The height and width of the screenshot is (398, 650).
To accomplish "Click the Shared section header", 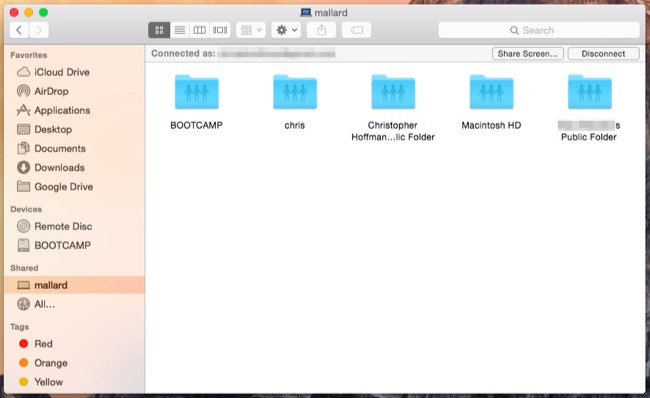I will coord(24,268).
